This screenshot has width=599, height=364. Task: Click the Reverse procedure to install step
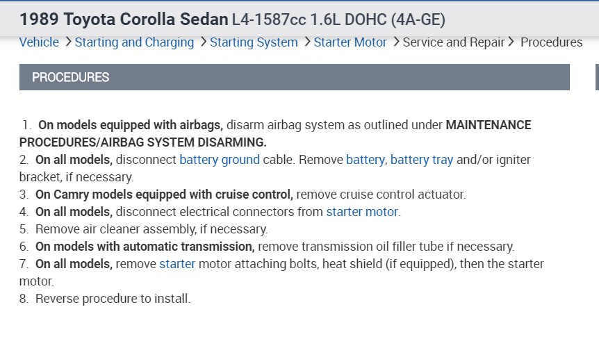113,299
